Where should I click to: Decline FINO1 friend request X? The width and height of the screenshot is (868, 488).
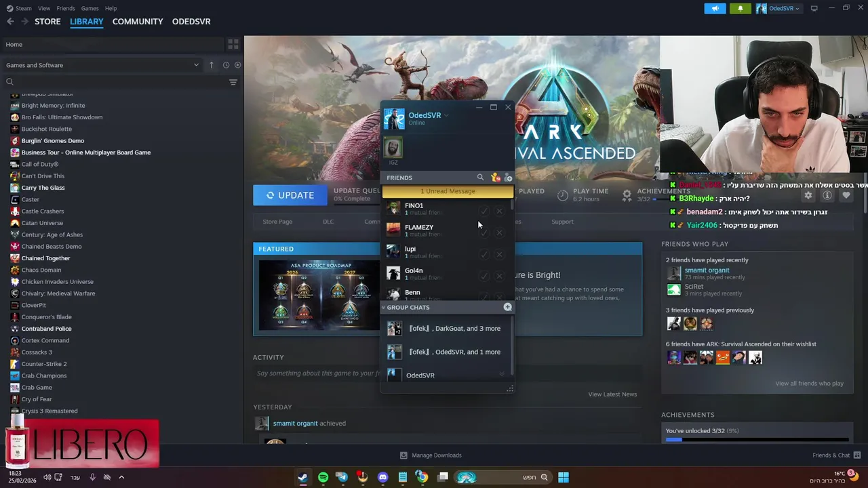(x=499, y=211)
